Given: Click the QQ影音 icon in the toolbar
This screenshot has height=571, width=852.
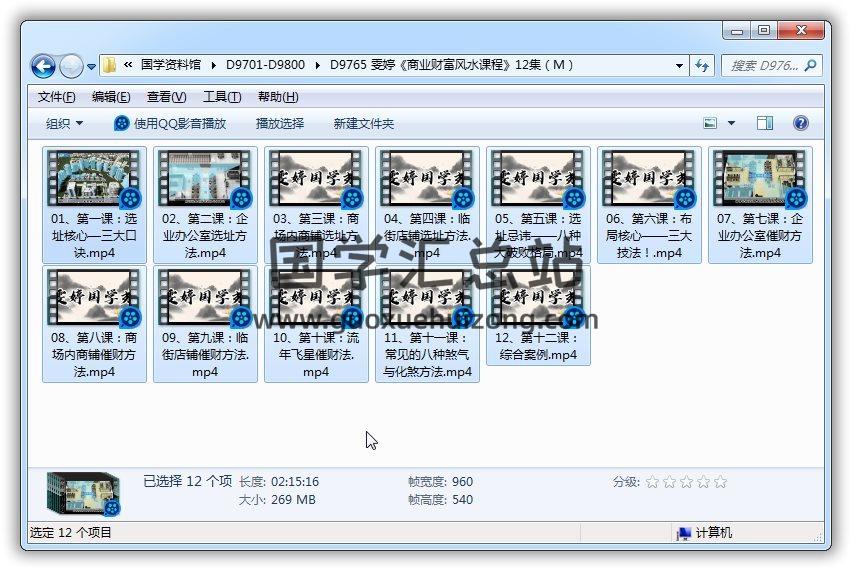Looking at the screenshot, I should [121, 123].
